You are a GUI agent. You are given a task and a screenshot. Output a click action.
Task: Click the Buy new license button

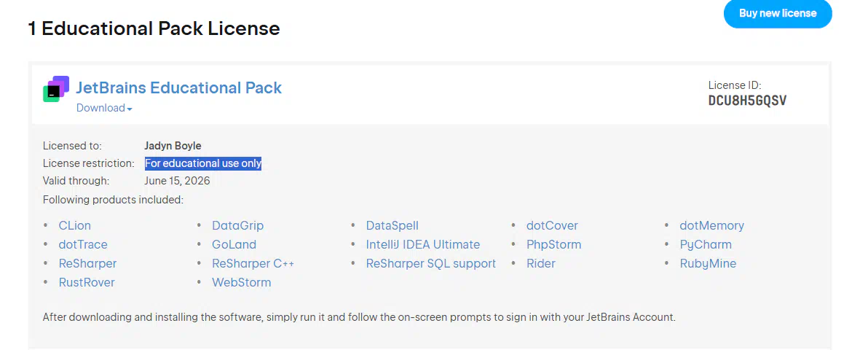tap(777, 13)
